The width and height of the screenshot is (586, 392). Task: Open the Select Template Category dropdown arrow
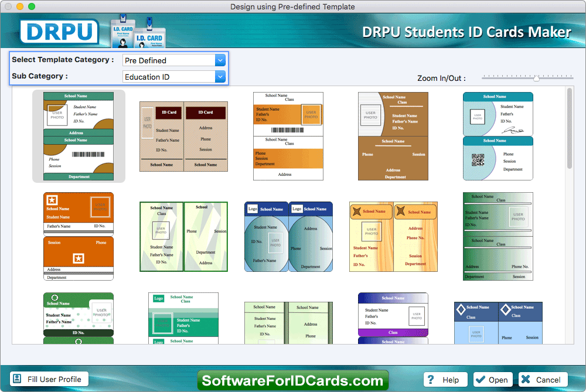220,60
